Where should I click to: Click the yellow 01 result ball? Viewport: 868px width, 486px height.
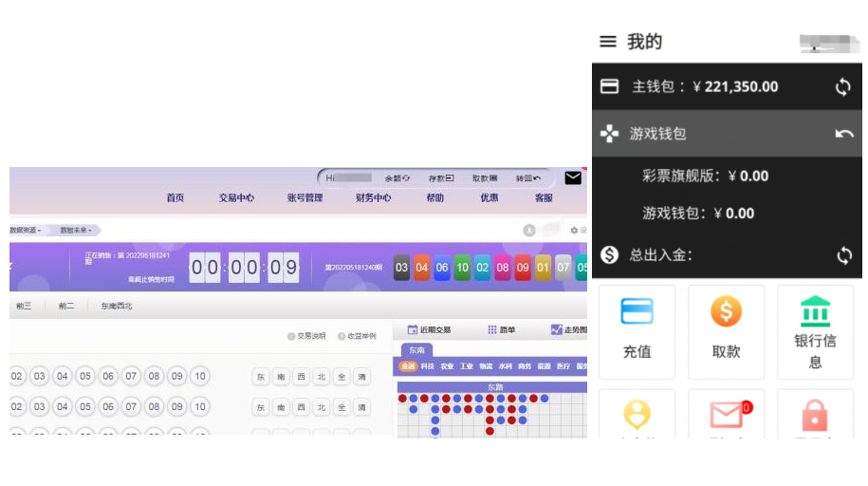pyautogui.click(x=543, y=268)
